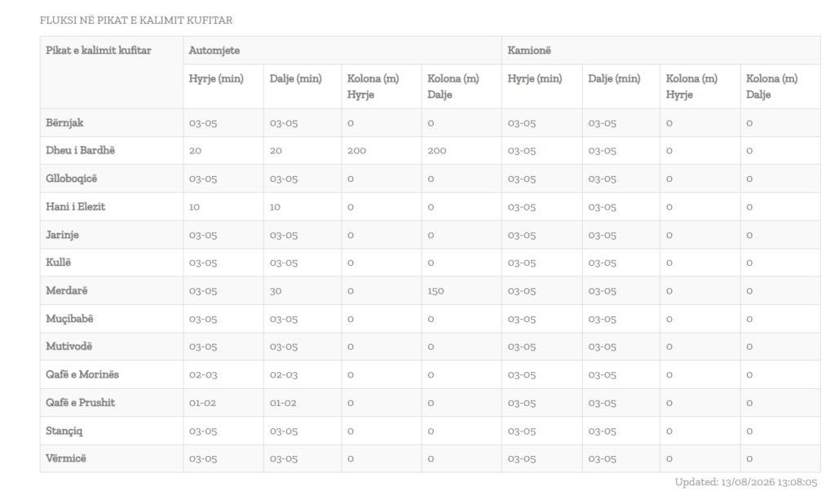This screenshot has height=504, width=835.
Task: Click the Glloboqicë border point
Action: [72, 179]
